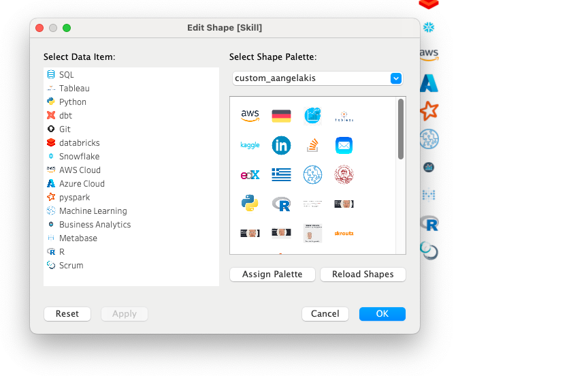Pick the Stack Overflow logo shape

click(312, 145)
